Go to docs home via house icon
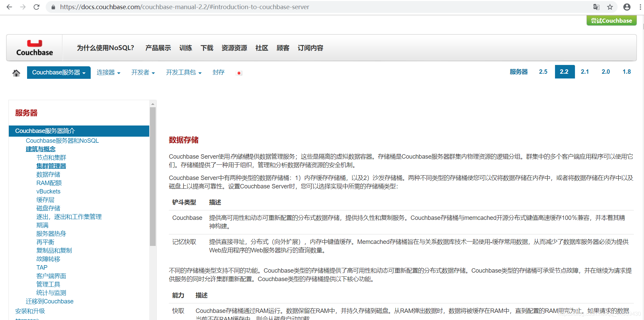 coord(16,73)
